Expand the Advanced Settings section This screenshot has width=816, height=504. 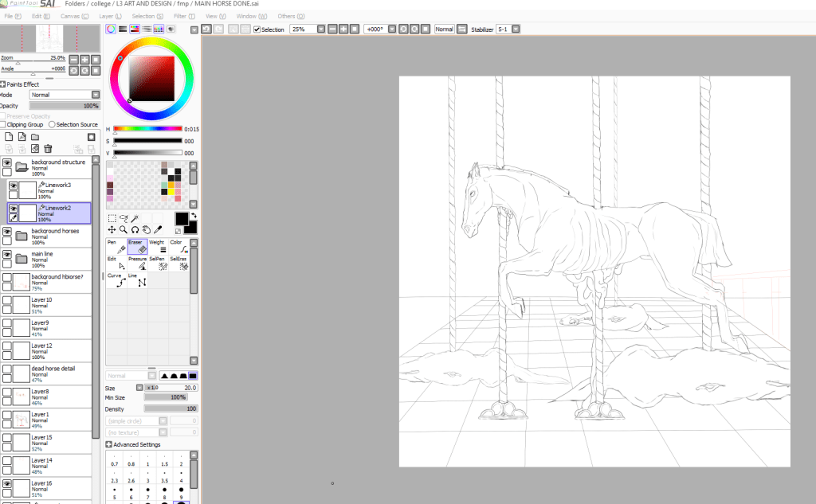coord(108,444)
